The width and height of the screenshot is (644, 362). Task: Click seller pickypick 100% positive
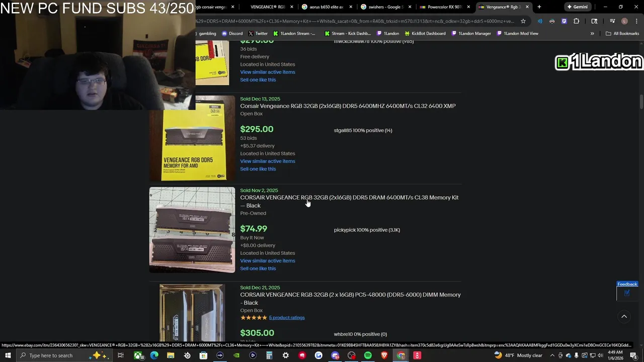coord(367,230)
